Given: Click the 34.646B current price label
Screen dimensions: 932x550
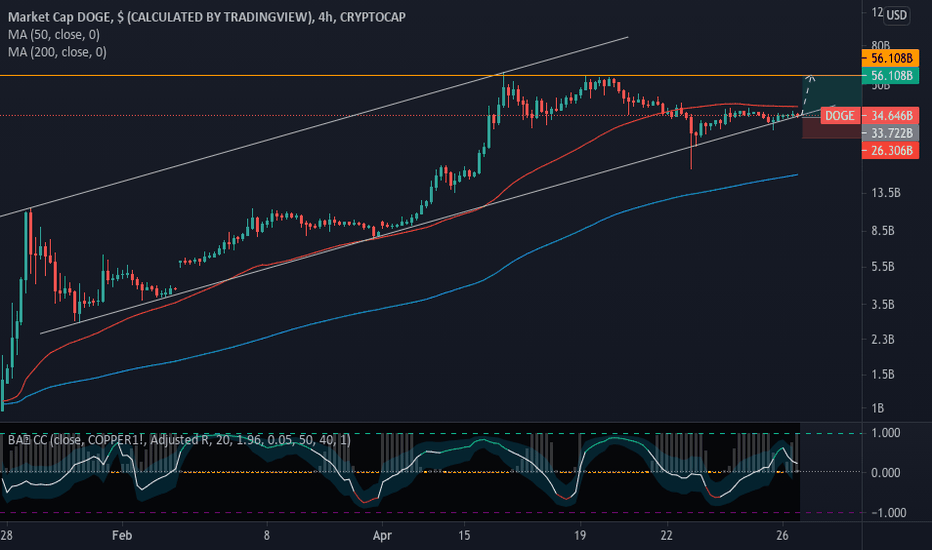Looking at the screenshot, I should tap(890, 115).
